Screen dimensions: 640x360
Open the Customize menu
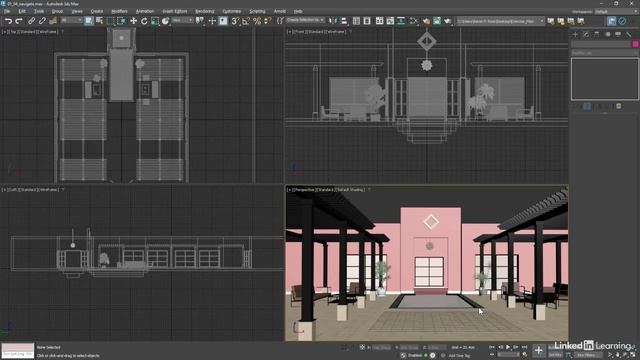click(231, 11)
